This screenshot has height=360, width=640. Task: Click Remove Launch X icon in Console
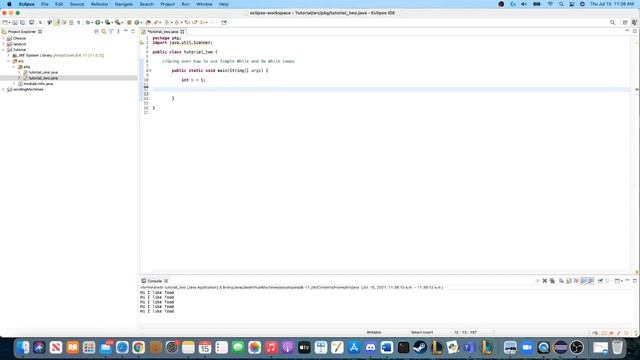(x=544, y=281)
